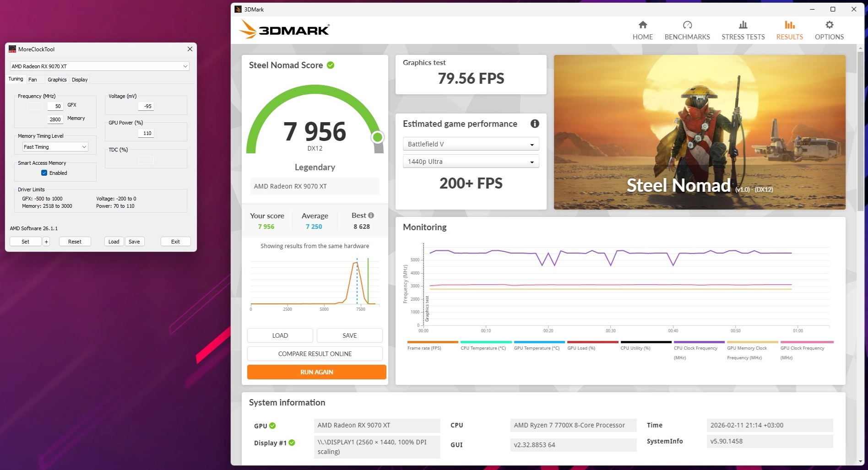The height and width of the screenshot is (470, 868).
Task: Click "AMD Software 26.1.1" in MoreClockTool
Action: point(34,228)
